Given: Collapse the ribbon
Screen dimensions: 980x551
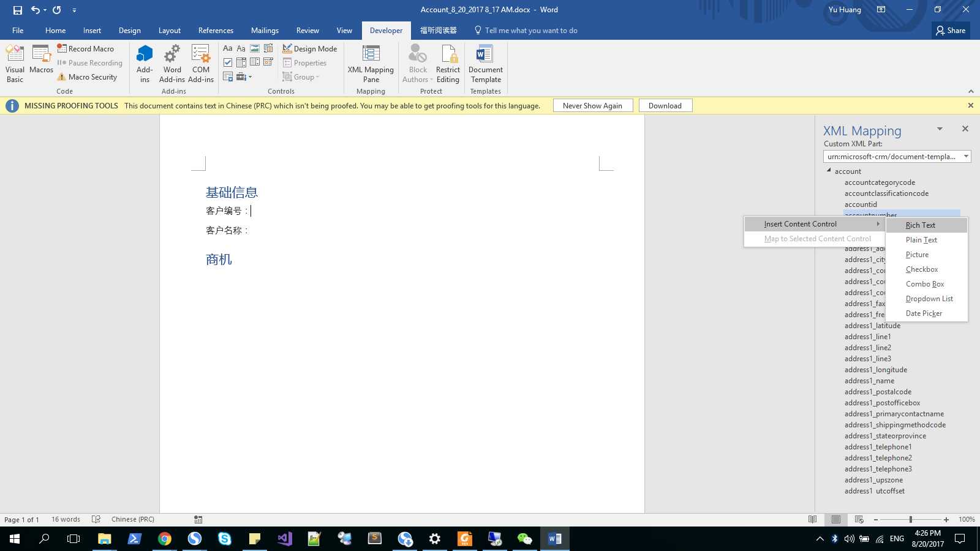Looking at the screenshot, I should tap(971, 91).
